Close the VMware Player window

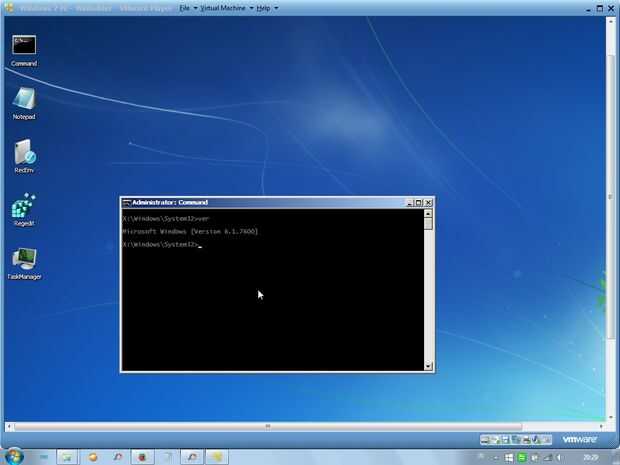[611, 8]
